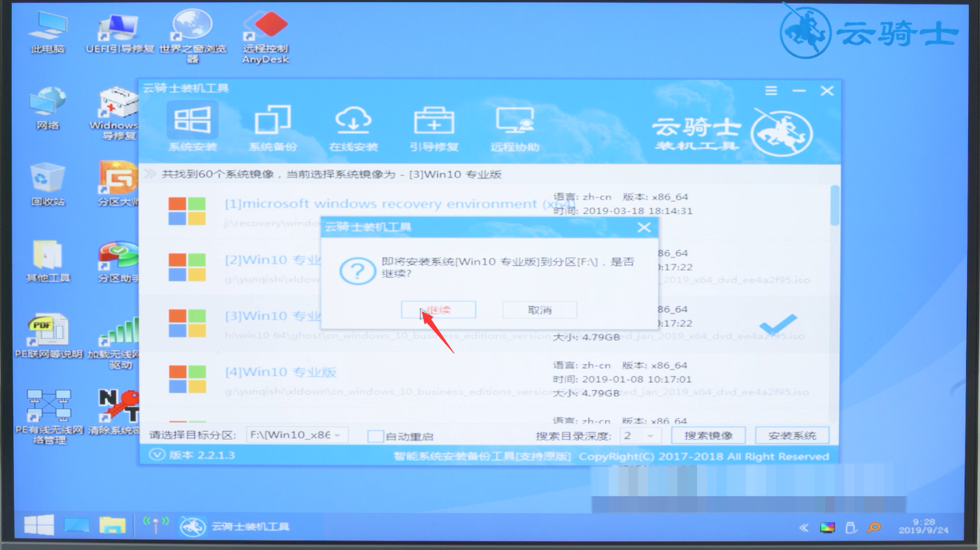Viewport: 980px width, 550px height.
Task: Open the PE联网等说明 PDF shortcut
Action: pos(48,337)
